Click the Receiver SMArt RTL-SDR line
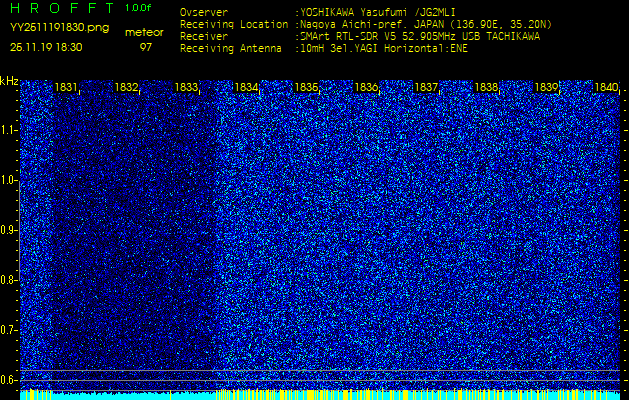This screenshot has width=629, height=400. (x=360, y=37)
